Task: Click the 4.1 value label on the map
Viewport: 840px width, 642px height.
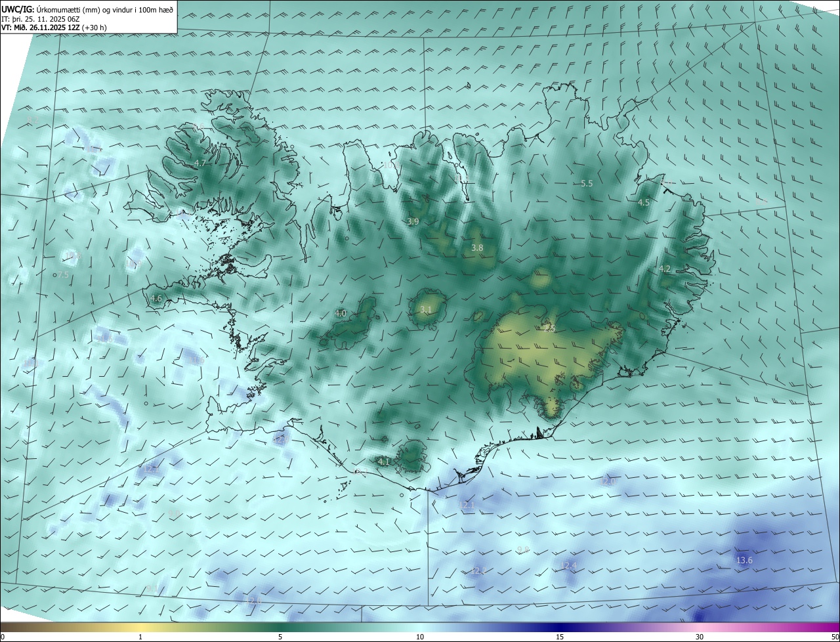Action: pos(384,461)
